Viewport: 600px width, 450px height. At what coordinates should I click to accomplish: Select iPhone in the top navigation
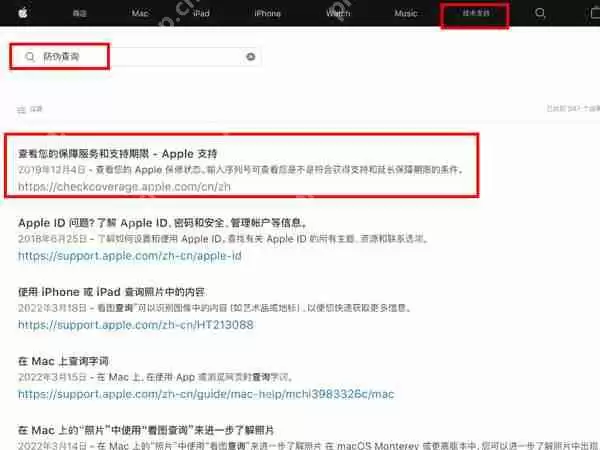[267, 14]
